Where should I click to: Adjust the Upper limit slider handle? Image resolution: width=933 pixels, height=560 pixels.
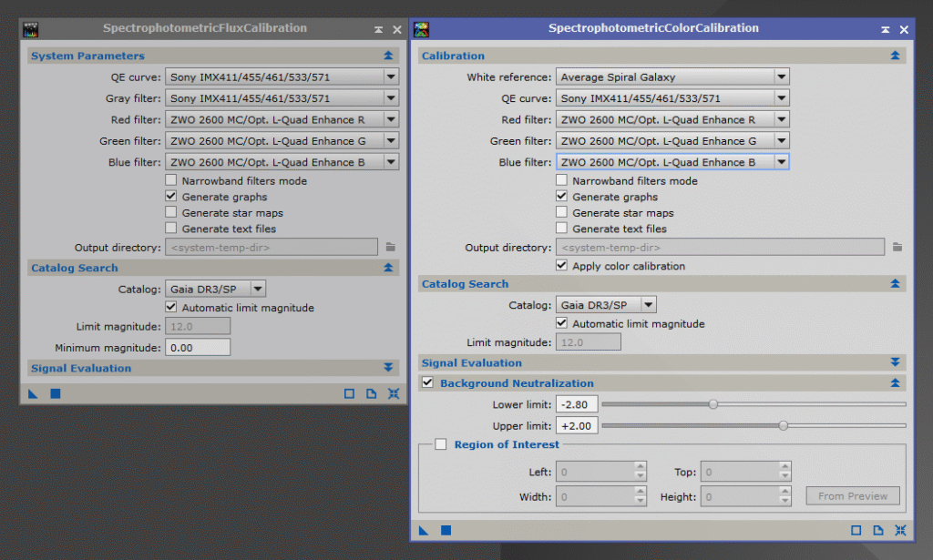click(x=783, y=425)
